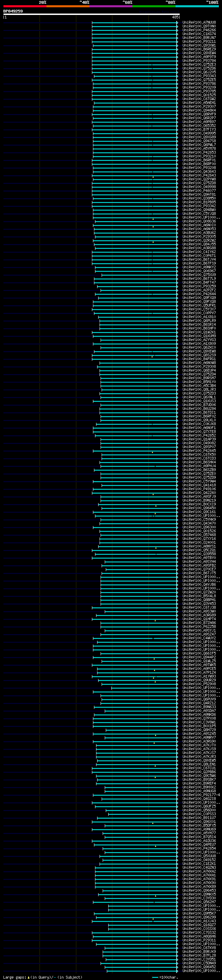Click the green ~80% identity legend segment
This screenshot has width=222, height=980.
(154, 6)
